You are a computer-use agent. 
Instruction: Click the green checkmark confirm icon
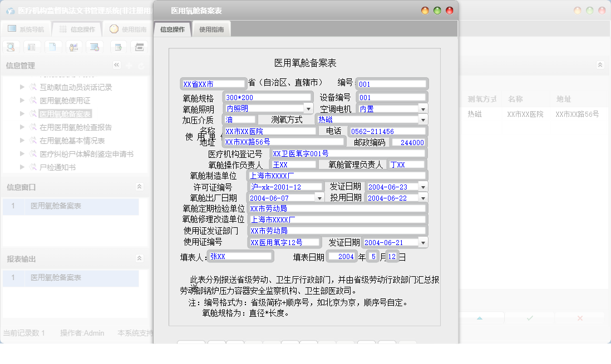point(529,318)
